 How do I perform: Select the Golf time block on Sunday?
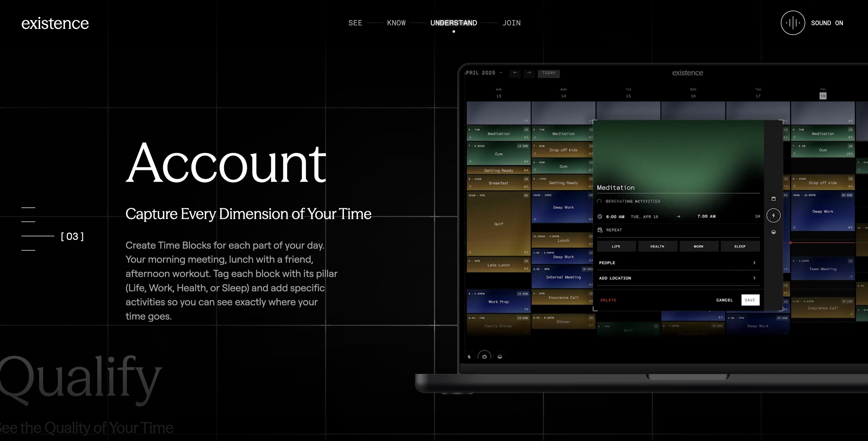[x=498, y=224]
